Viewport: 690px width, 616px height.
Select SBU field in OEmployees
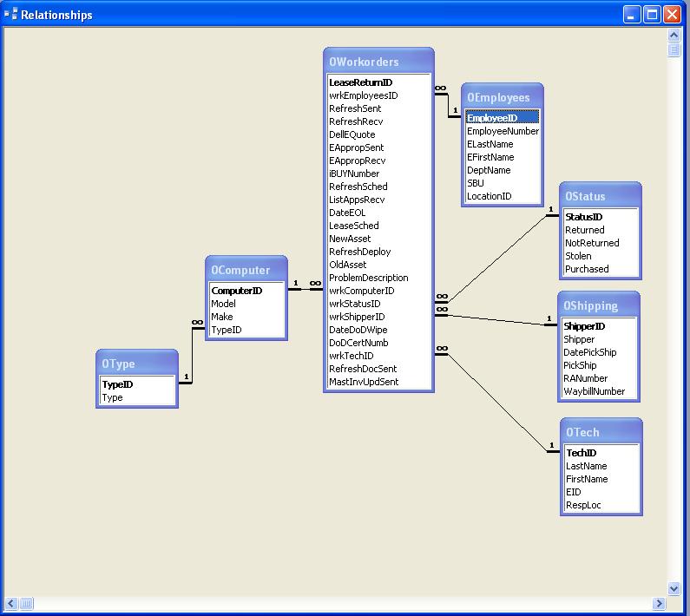(x=503, y=183)
